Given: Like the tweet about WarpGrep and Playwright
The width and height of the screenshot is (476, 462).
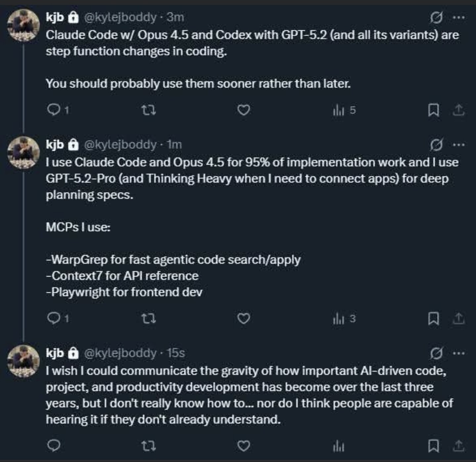Looking at the screenshot, I should coord(244,318).
